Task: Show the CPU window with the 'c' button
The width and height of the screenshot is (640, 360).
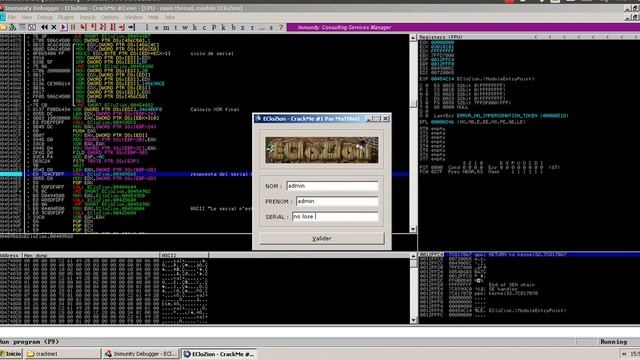Action: [204, 27]
